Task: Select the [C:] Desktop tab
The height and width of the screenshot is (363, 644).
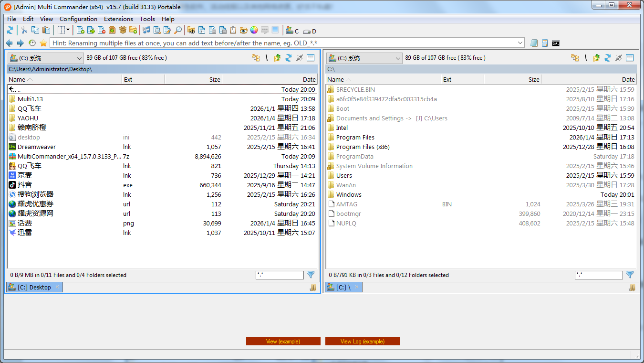Action: click(34, 287)
